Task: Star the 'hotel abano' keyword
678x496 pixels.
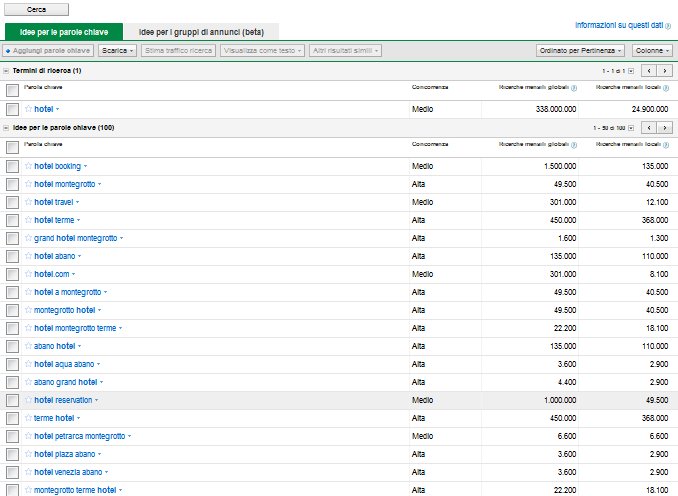Action: 29,256
